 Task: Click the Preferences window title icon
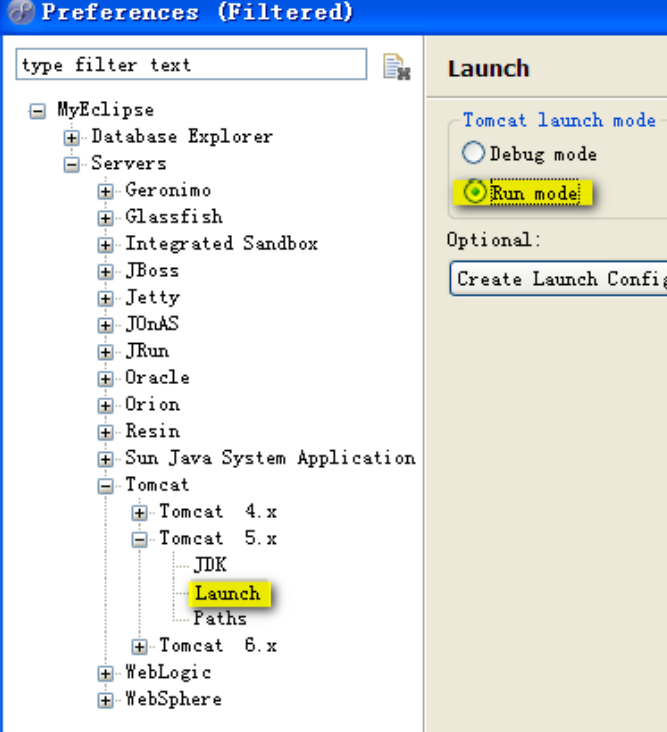[21, 12]
